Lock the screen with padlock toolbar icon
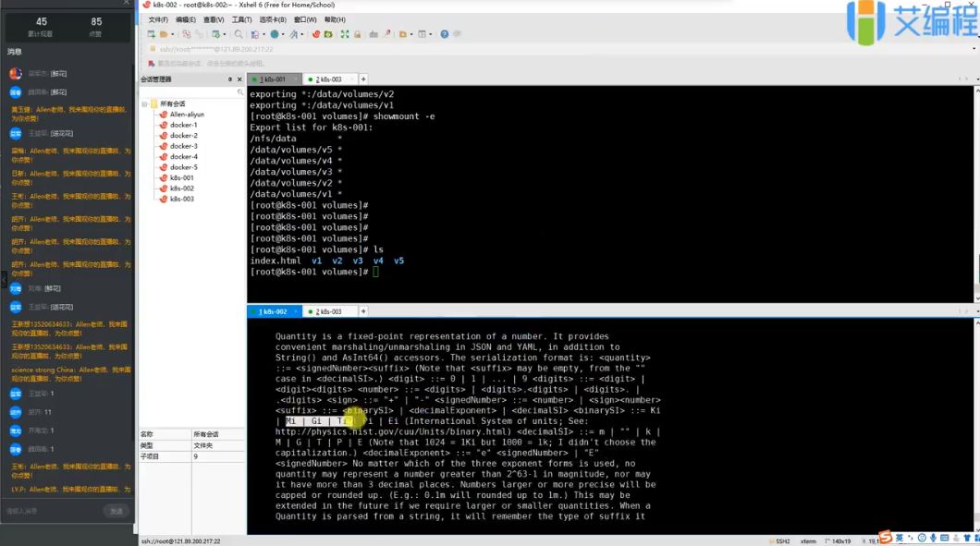Viewport: 980px width, 546px height. pyautogui.click(x=358, y=34)
